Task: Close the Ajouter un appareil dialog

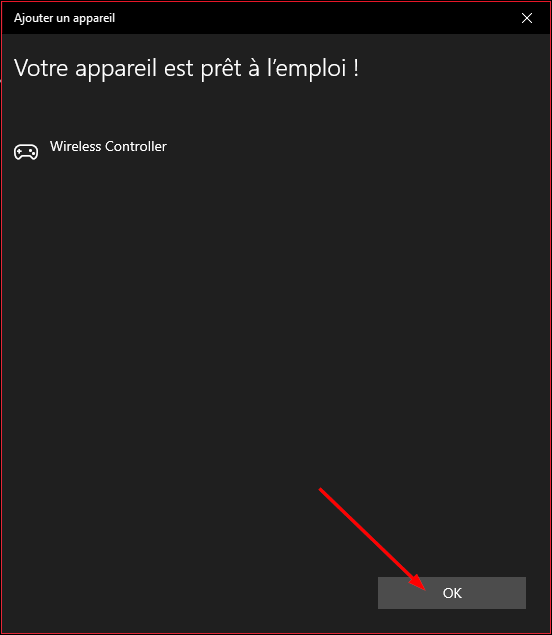Action: (x=526, y=18)
